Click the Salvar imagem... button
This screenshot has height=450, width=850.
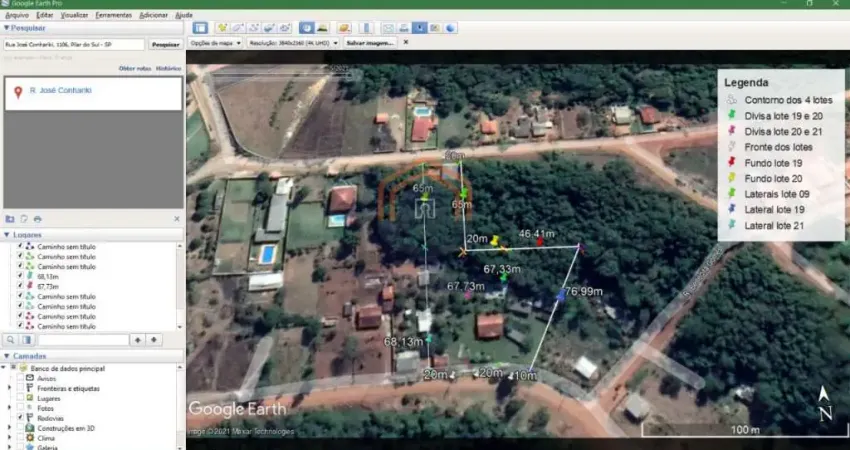(370, 43)
